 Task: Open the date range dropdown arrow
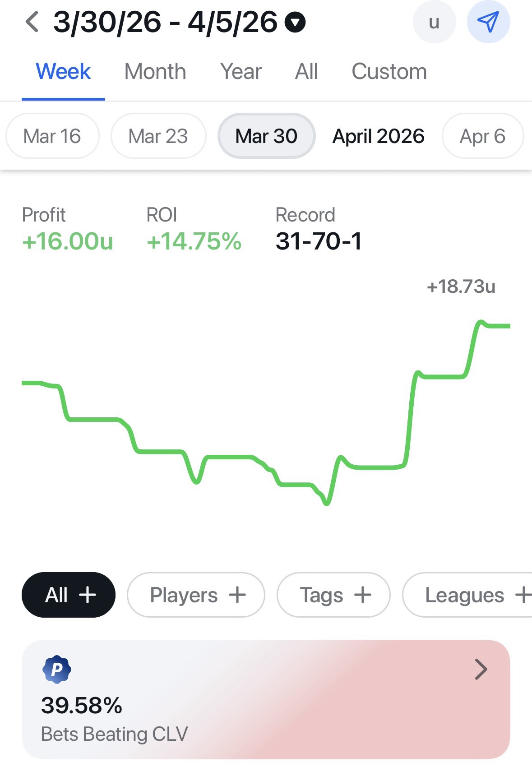point(296,23)
